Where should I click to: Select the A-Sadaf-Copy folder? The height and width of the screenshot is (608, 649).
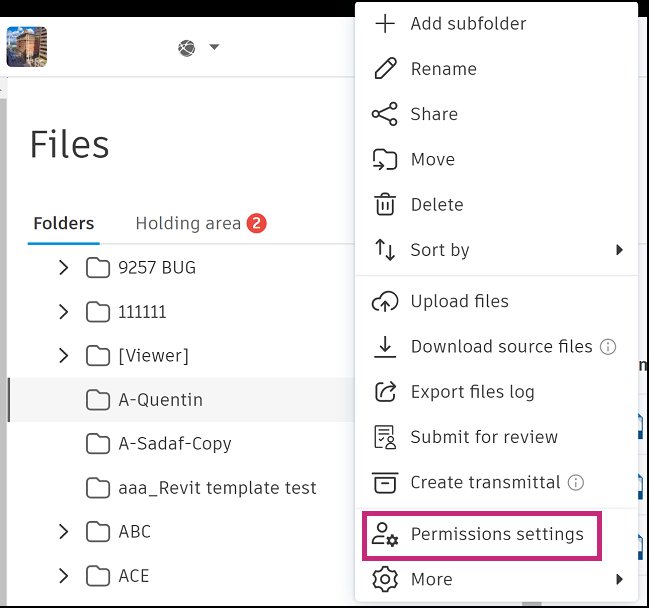[175, 444]
